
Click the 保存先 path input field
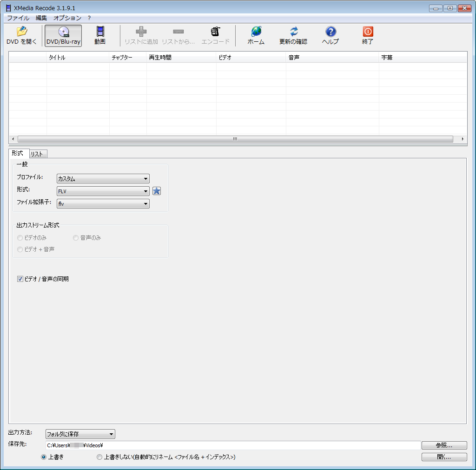pyautogui.click(x=233, y=445)
